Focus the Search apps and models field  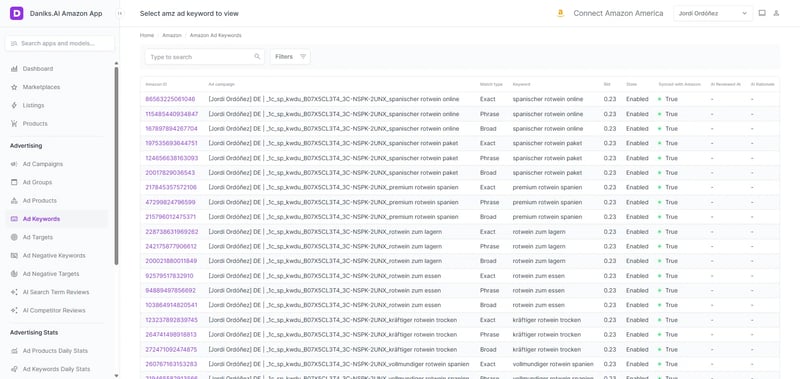60,43
